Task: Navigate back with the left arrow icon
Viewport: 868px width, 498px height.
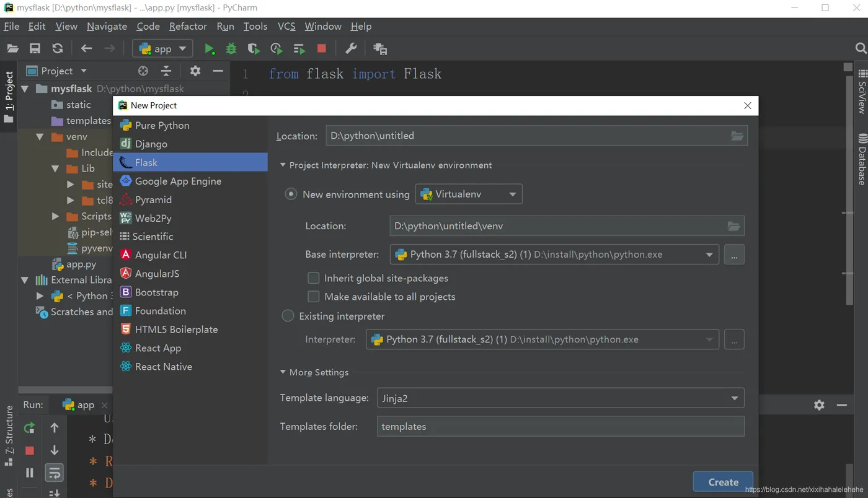Action: click(x=86, y=48)
